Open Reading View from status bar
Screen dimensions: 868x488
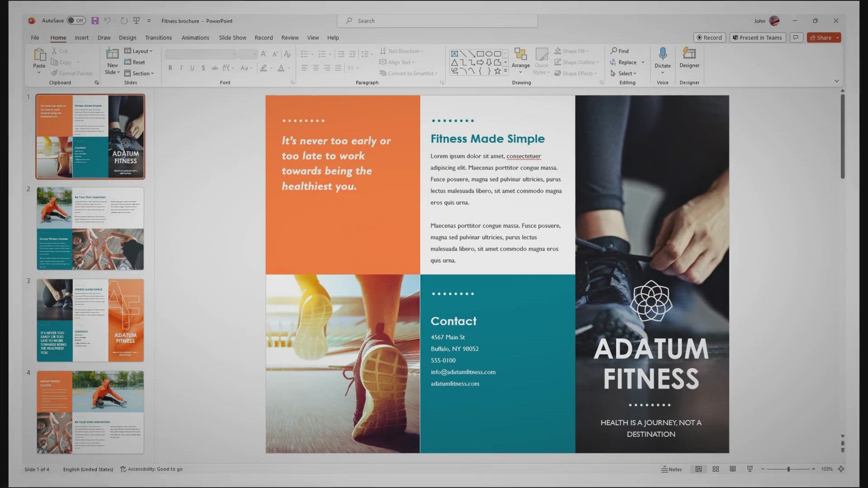732,469
